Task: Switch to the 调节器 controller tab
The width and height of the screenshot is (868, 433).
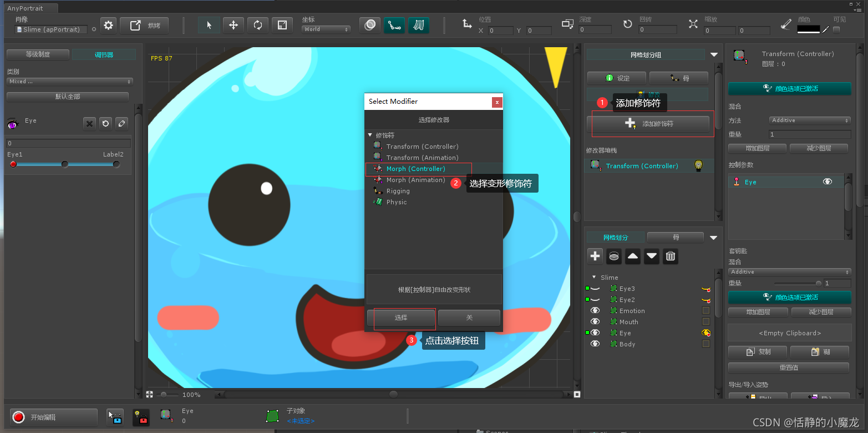Action: point(104,54)
